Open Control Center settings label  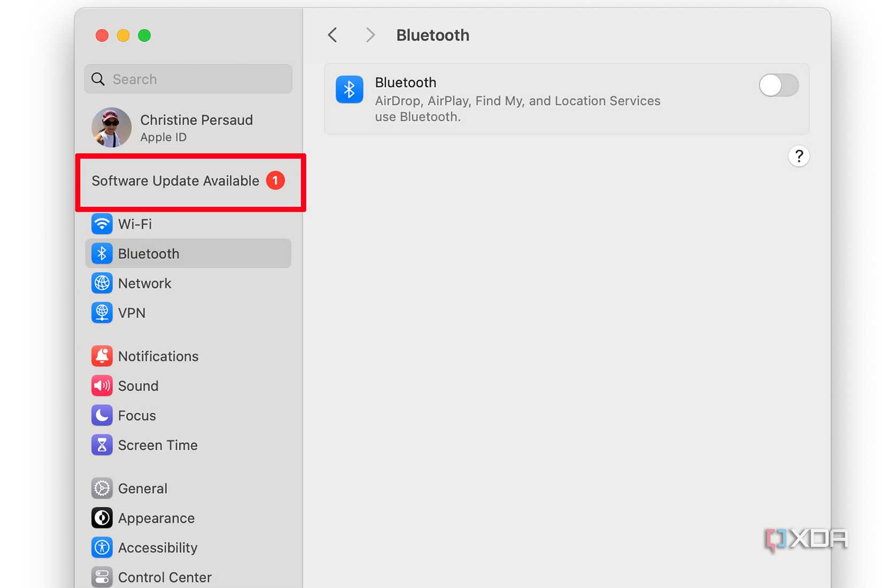click(165, 577)
